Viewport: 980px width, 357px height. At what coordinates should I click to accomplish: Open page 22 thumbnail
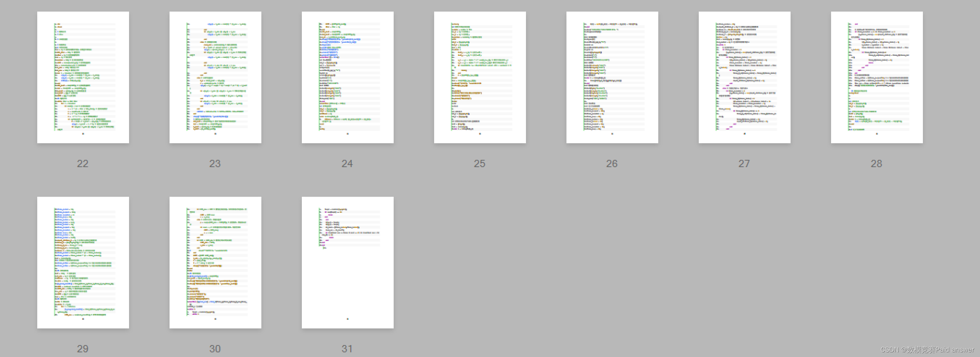click(83, 77)
